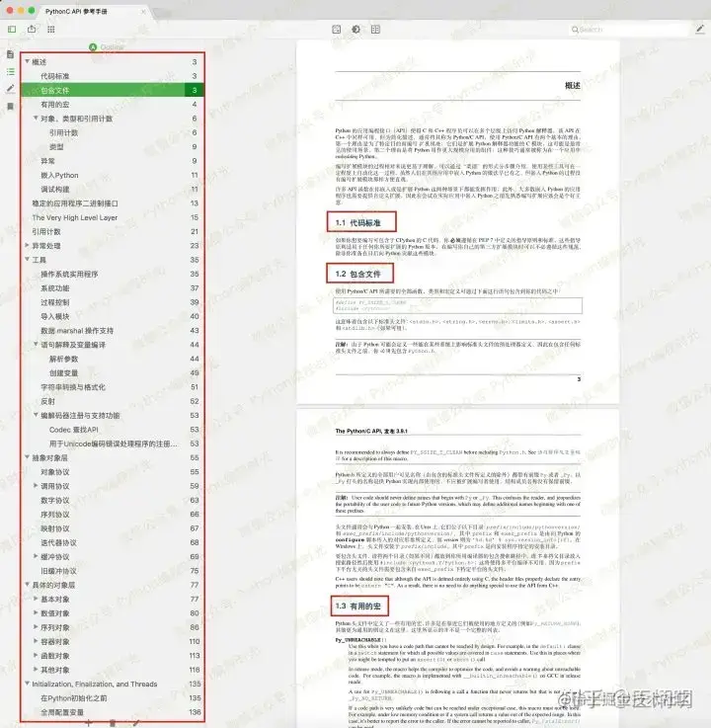
Task: Click into the Search field
Action: [x=628, y=30]
